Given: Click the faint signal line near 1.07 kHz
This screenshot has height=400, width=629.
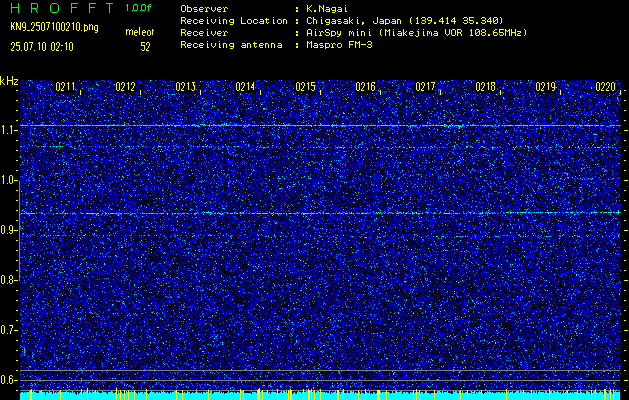Looking at the screenshot, I should [x=320, y=147].
